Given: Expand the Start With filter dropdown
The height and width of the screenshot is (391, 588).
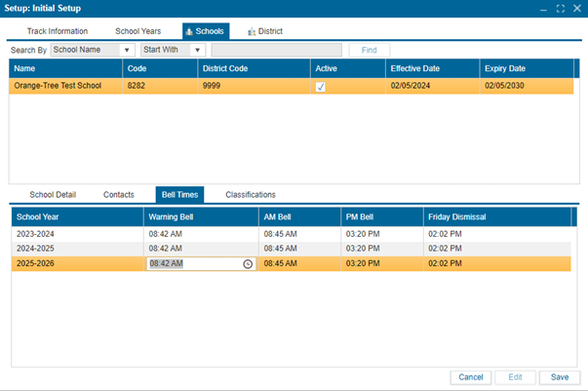Looking at the screenshot, I should pyautogui.click(x=198, y=50).
